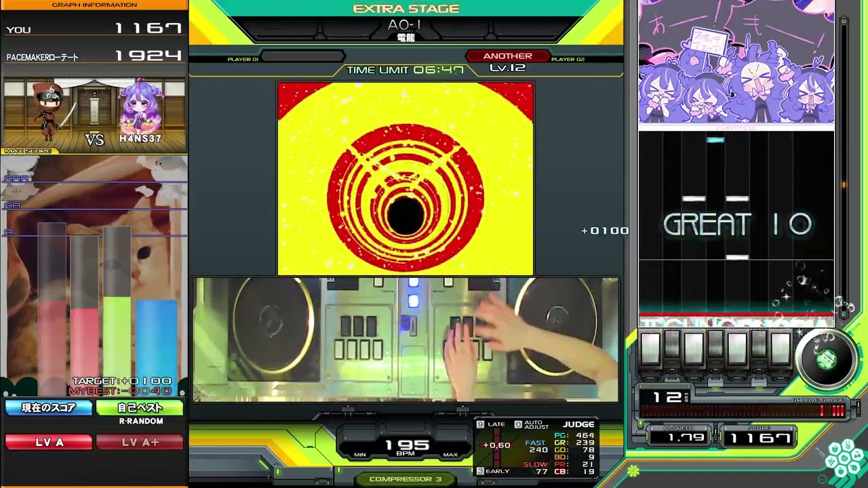Click the AUTO ADJUST number box
The width and height of the screenshot is (868, 488).
tap(518, 424)
